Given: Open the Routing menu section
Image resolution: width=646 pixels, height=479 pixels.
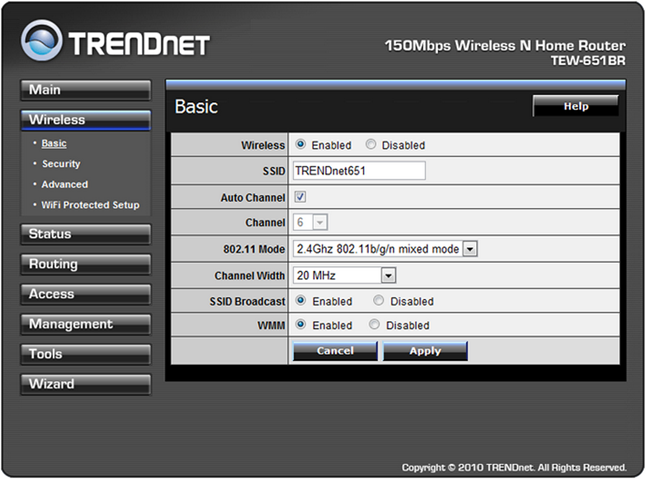Looking at the screenshot, I should tap(86, 264).
